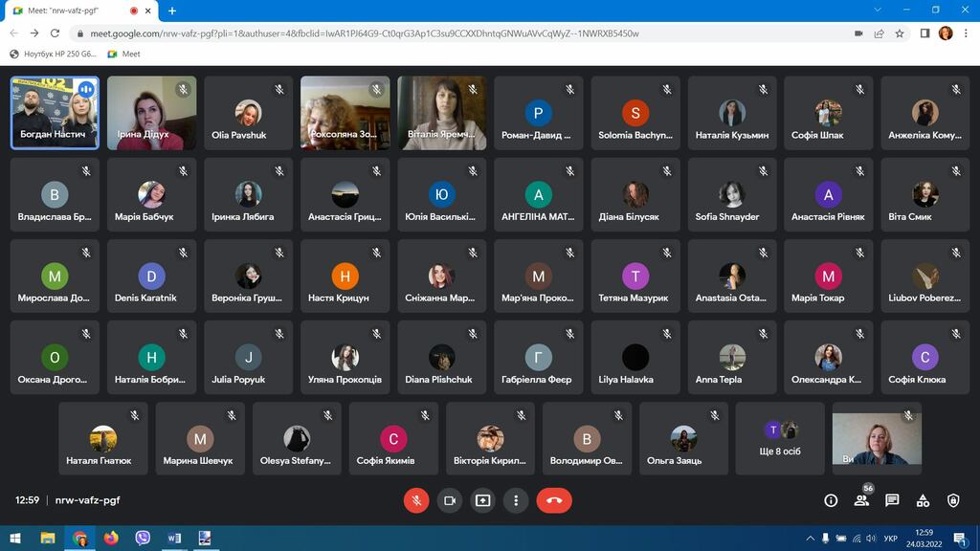
Task: Click the Present now screen share icon
Action: click(x=482, y=500)
